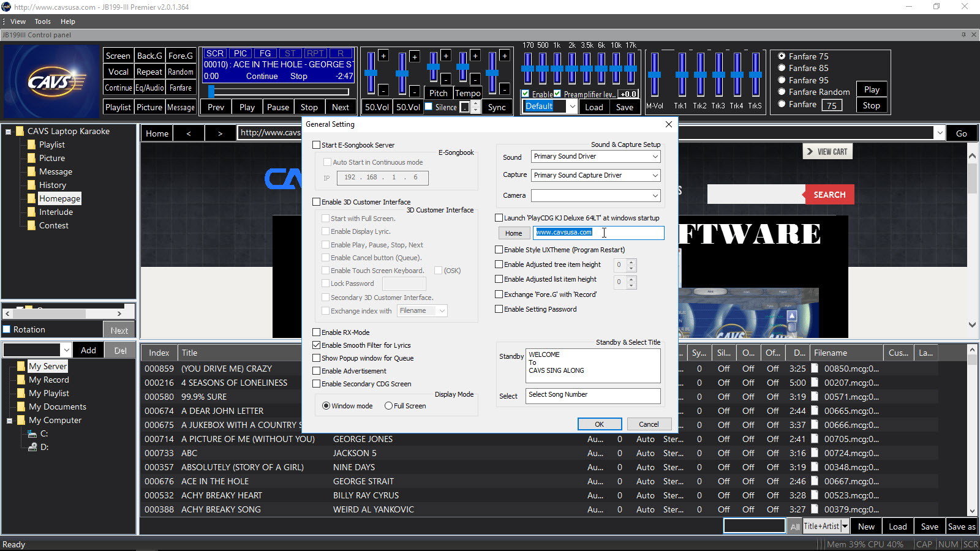This screenshot has width=980, height=551.
Task: Click the Standby text field
Action: [x=593, y=365]
